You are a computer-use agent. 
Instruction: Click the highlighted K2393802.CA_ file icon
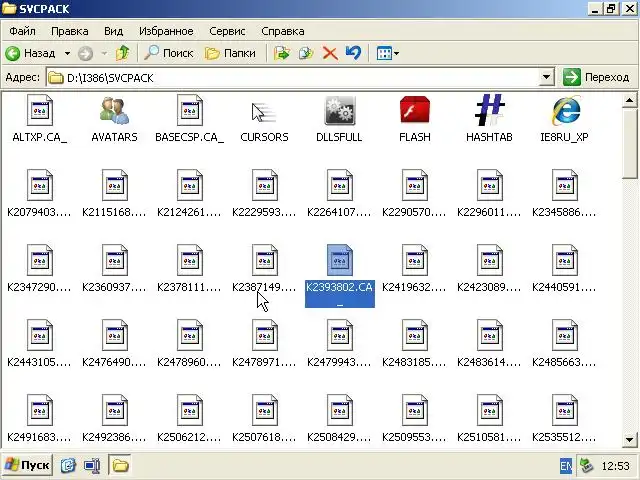tap(340, 260)
